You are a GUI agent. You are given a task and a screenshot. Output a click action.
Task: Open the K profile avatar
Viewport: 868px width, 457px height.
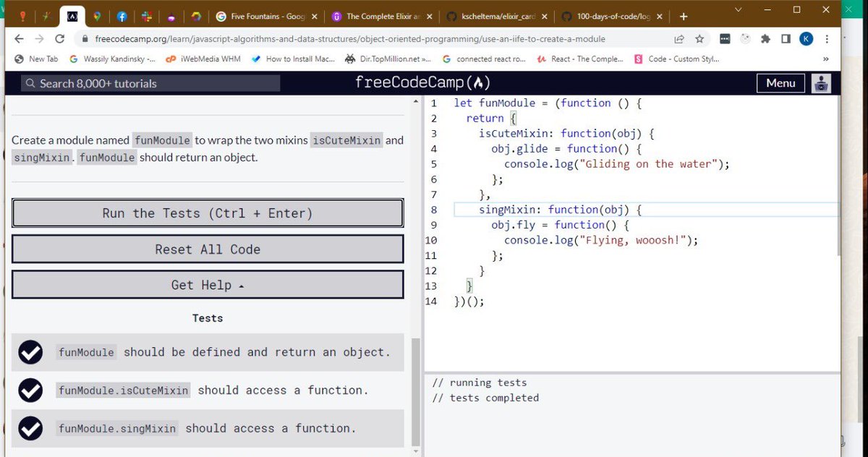tap(806, 39)
